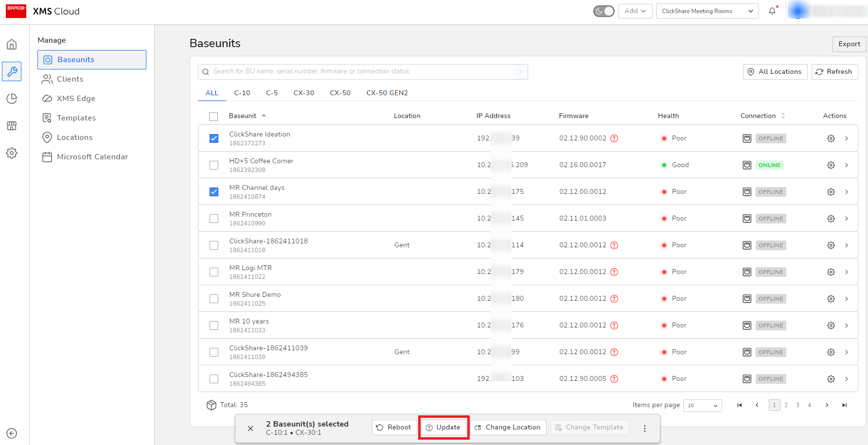Uncheck the MR Channel days checkbox

coord(214,192)
